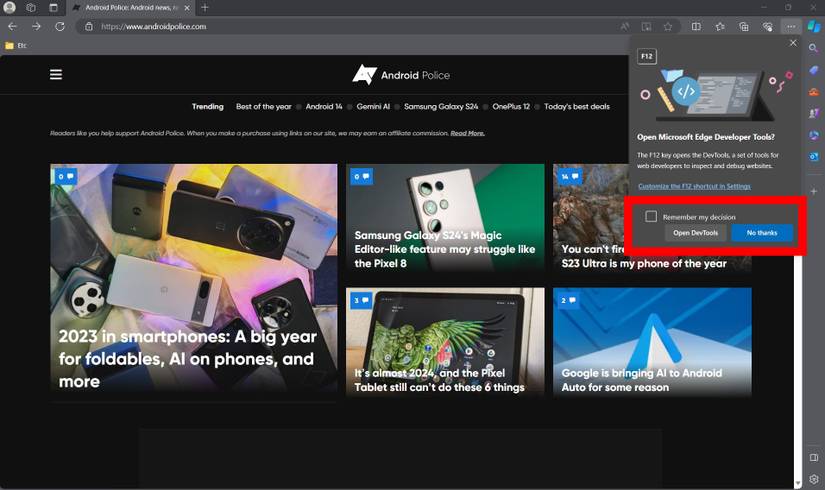This screenshot has width=825, height=490.
Task: Add page to favorites with star icon
Action: click(668, 26)
